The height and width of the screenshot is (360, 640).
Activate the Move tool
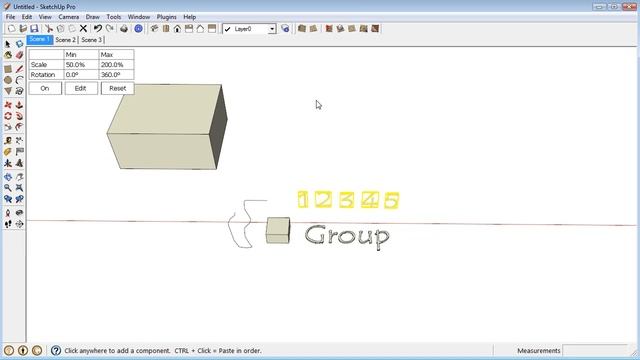tap(8, 105)
